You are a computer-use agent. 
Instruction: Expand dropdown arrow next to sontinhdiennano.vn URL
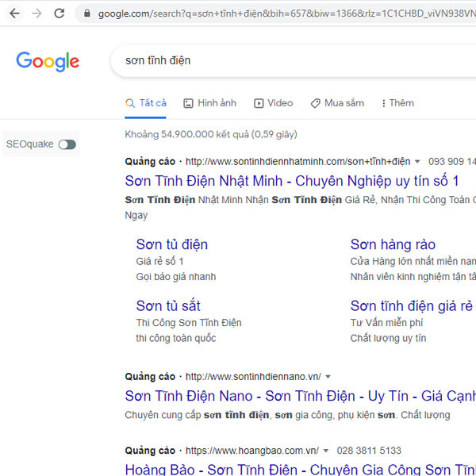328,377
